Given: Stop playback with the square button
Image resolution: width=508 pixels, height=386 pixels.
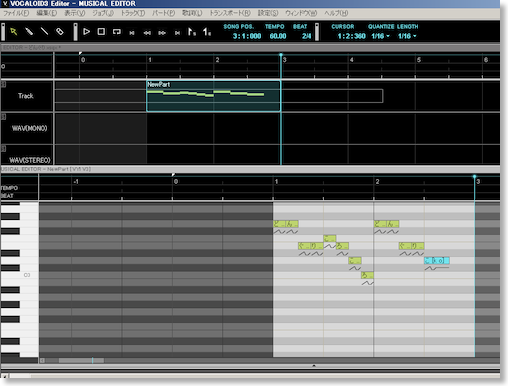Looking at the screenshot, I should (x=101, y=32).
